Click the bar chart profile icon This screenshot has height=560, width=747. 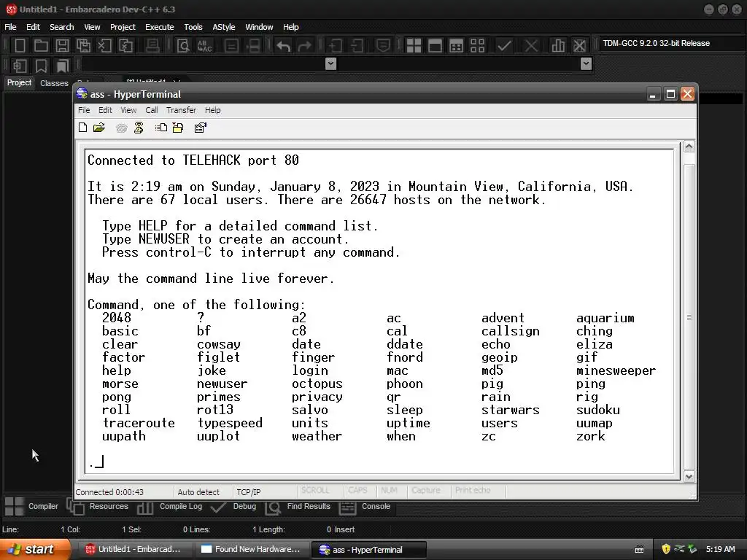point(558,46)
